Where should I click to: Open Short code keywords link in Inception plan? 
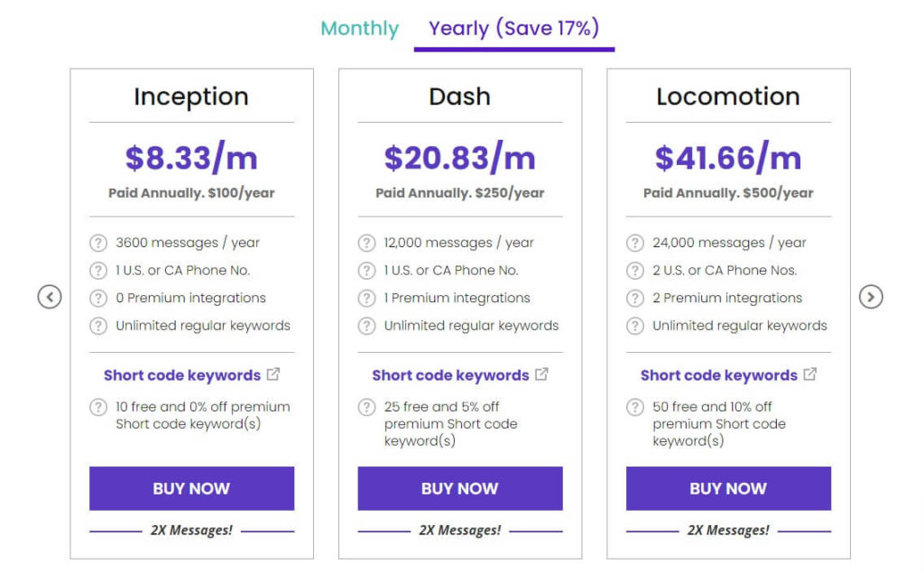[182, 375]
